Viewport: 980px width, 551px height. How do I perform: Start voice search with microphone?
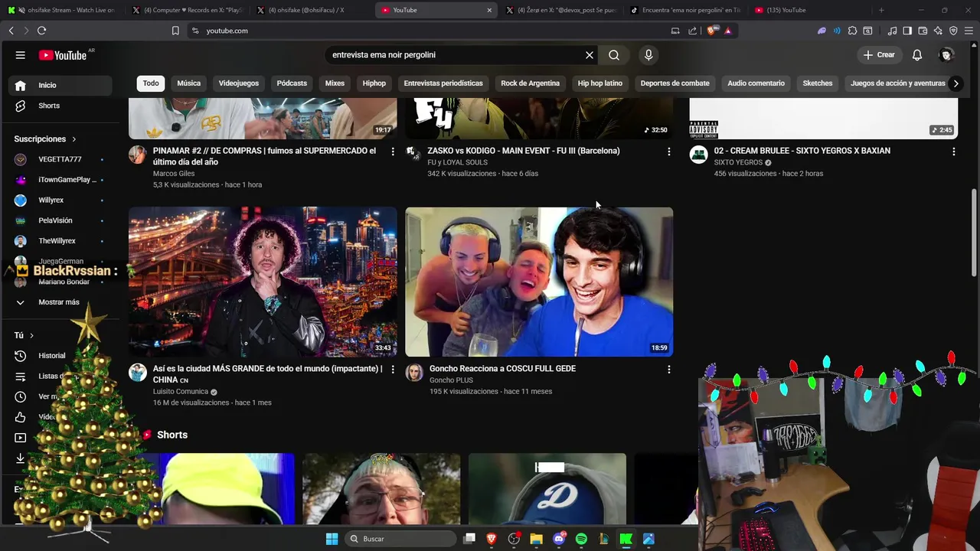tap(648, 55)
